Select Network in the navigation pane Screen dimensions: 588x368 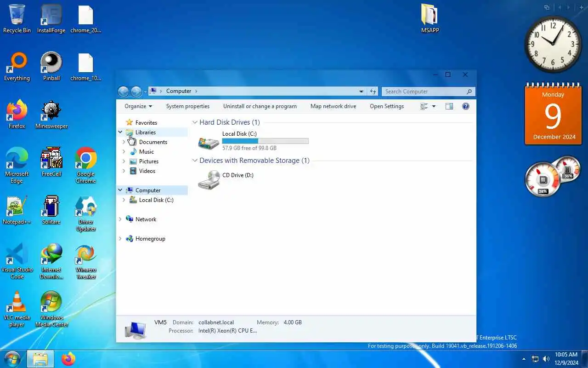point(146,219)
